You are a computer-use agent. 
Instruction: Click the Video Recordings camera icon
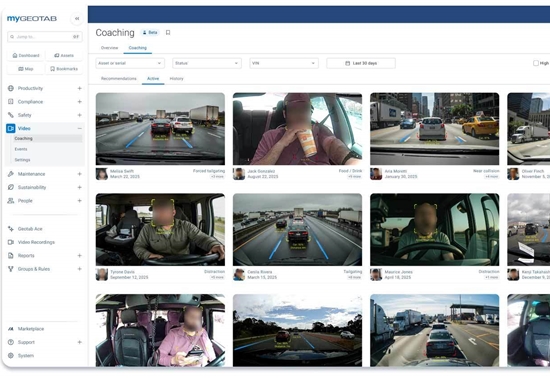point(11,242)
